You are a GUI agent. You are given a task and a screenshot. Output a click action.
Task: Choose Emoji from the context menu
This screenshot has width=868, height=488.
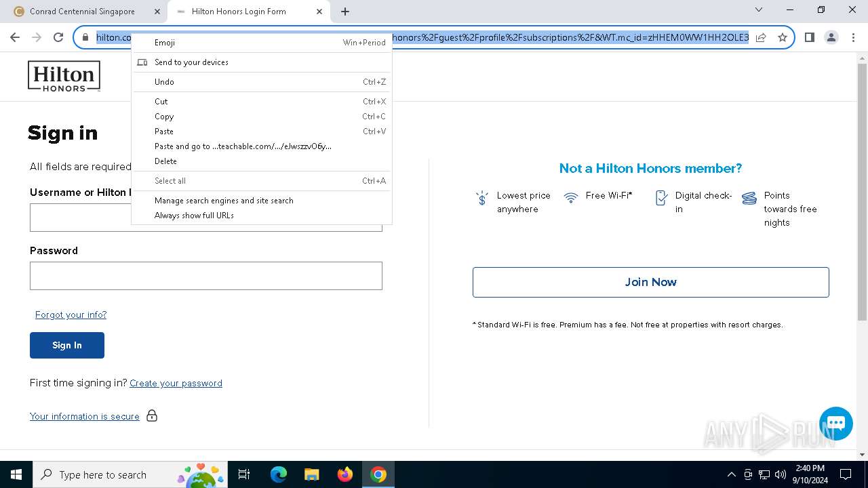262,43
